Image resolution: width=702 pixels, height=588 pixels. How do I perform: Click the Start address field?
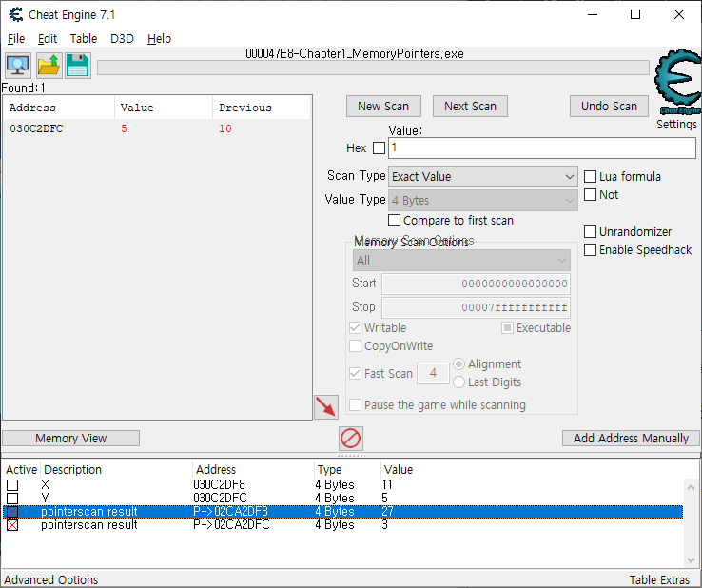476,284
